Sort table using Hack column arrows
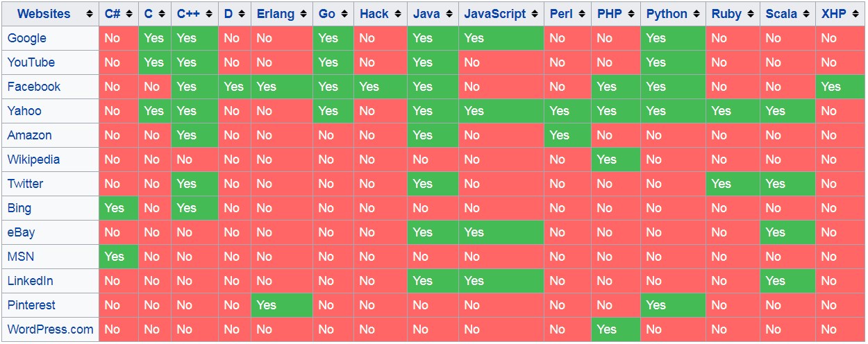 click(x=398, y=14)
